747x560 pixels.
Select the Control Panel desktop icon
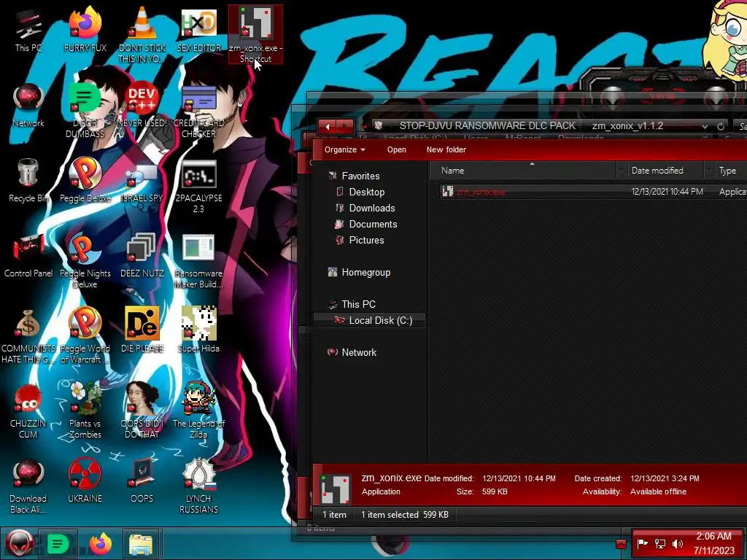tap(28, 256)
